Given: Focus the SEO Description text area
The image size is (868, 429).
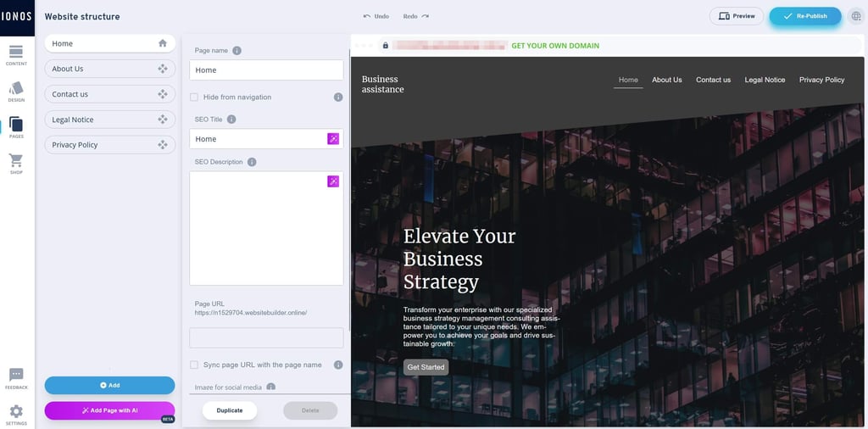Looking at the screenshot, I should point(266,229).
